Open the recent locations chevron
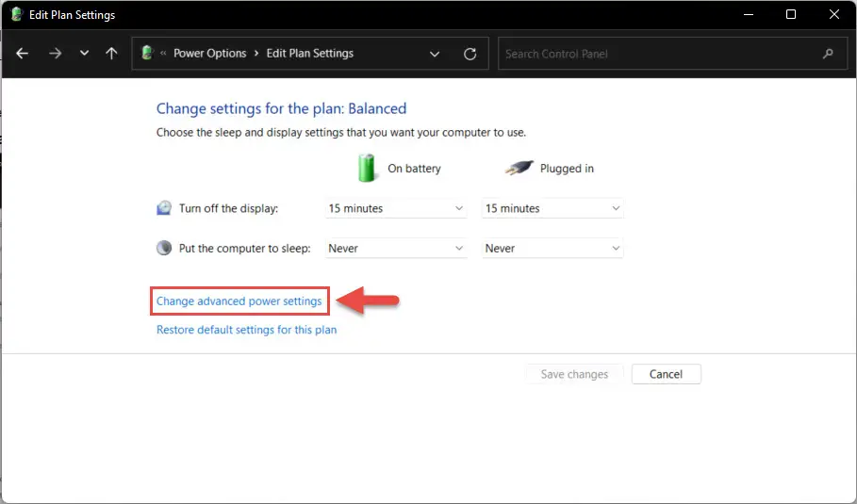This screenshot has height=504, width=857. tap(84, 54)
